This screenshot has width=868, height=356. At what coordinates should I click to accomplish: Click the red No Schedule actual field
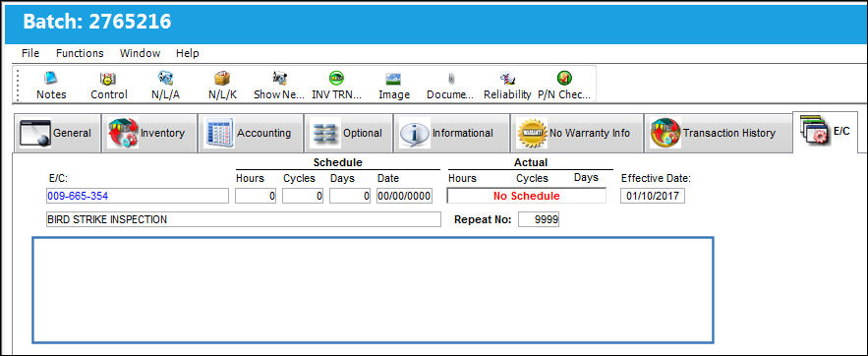[x=527, y=196]
